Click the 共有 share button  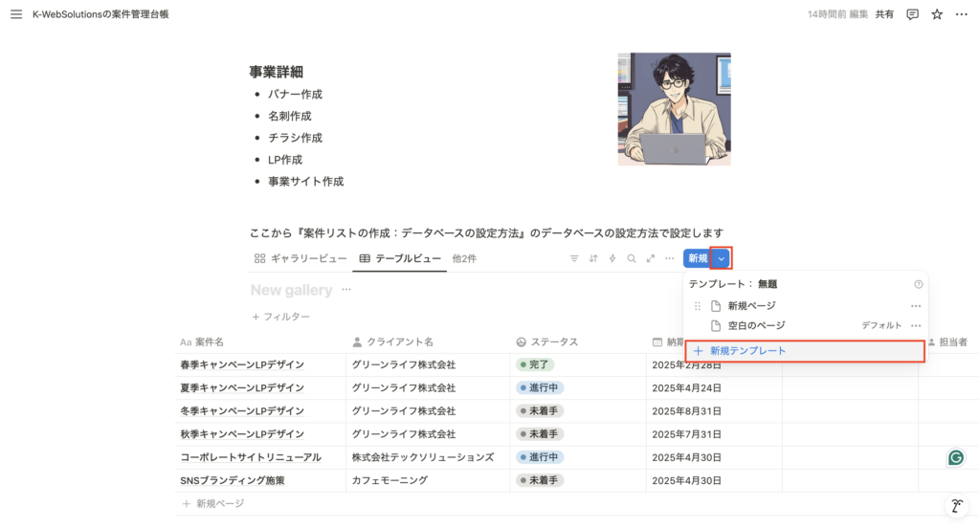pos(884,14)
